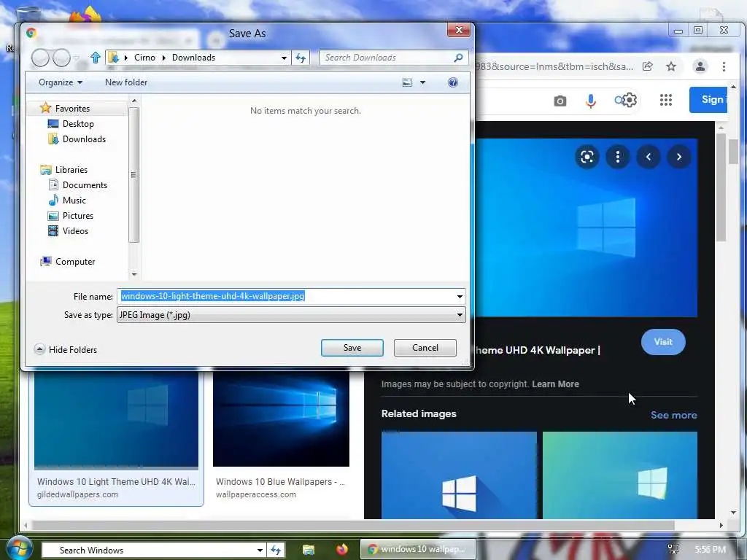747x560 pixels.
Task: Bookmark the page with star icon
Action: pyautogui.click(x=671, y=66)
